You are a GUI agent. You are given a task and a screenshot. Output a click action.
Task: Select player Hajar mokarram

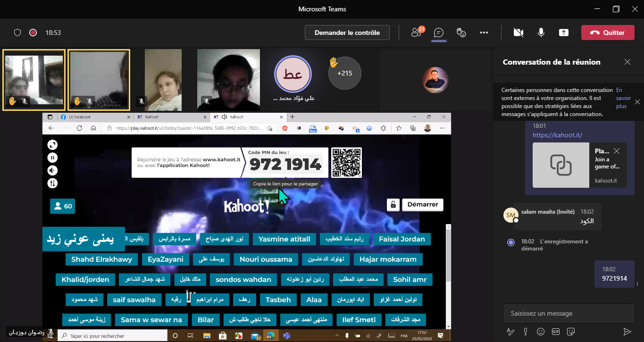(388, 259)
